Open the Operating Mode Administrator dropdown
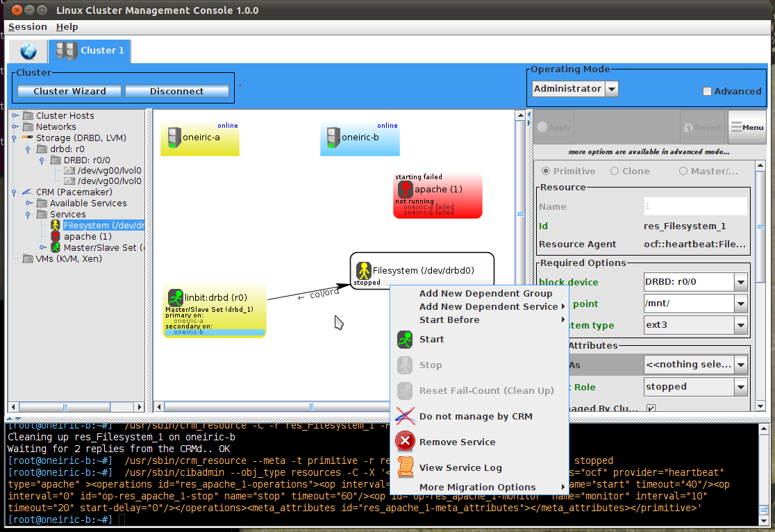The height and width of the screenshot is (532, 775). pyautogui.click(x=611, y=88)
